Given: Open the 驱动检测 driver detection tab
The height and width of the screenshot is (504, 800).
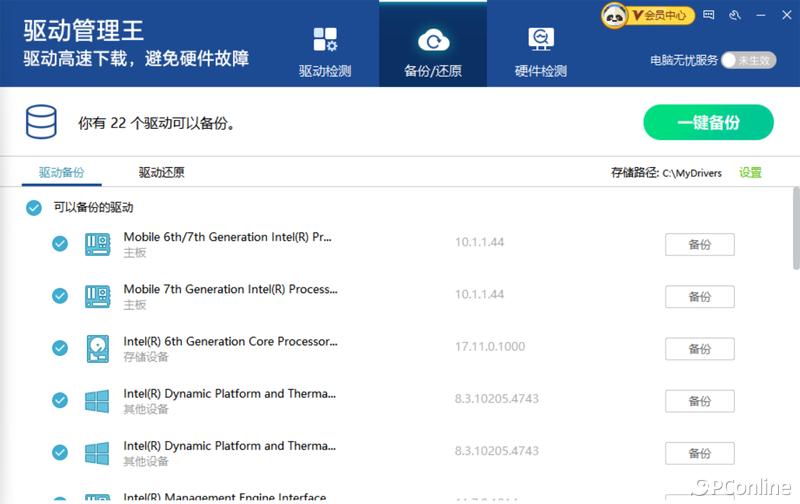Looking at the screenshot, I should click(325, 51).
